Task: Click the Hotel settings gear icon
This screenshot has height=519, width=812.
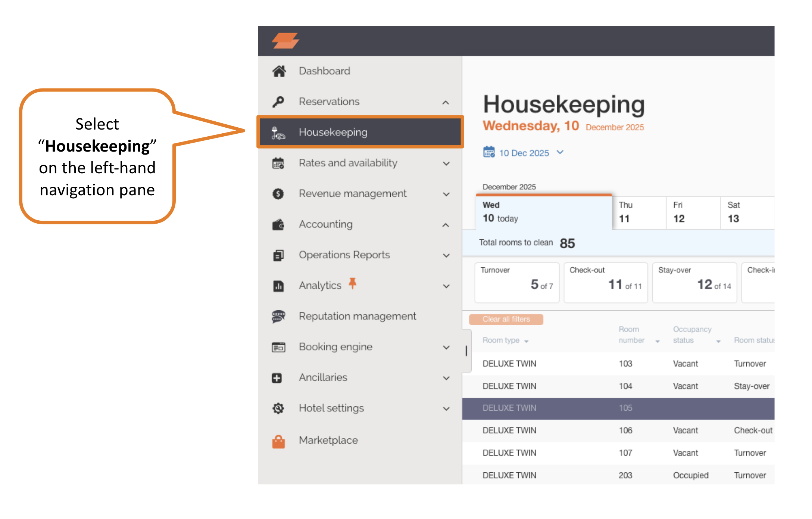Action: point(278,408)
